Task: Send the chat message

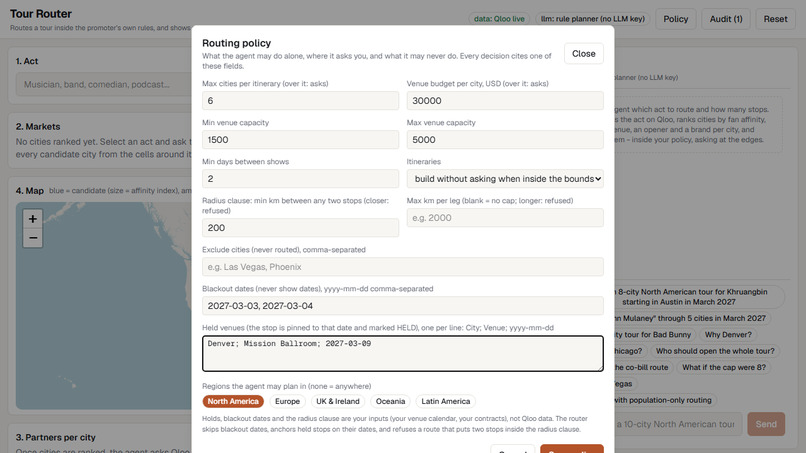Action: coord(766,424)
